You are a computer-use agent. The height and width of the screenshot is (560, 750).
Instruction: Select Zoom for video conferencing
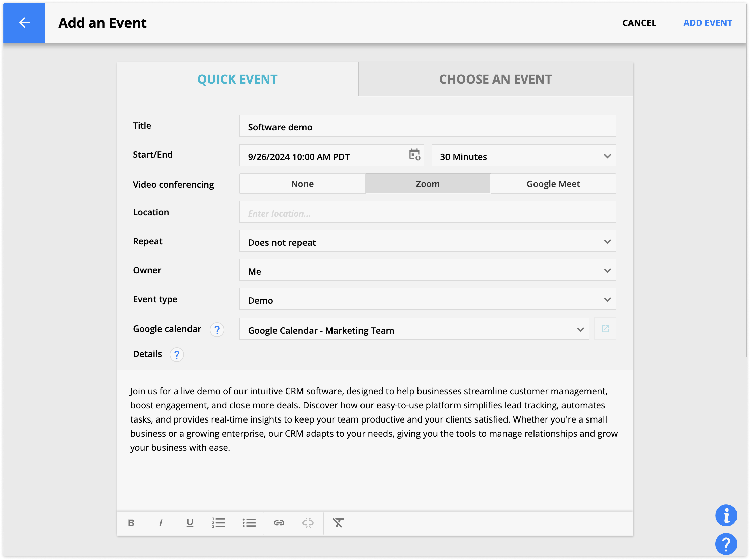(x=428, y=184)
